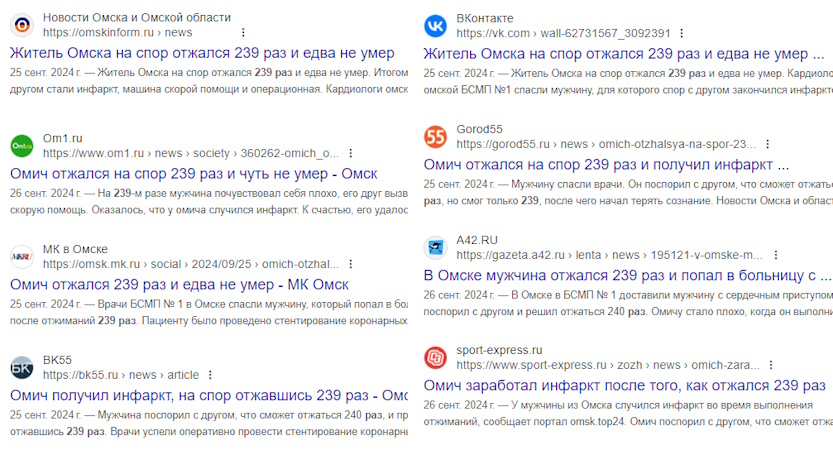Click the https://www.om1.ru URL breadcrumb
The width and height of the screenshot is (833, 455).
[x=191, y=153]
